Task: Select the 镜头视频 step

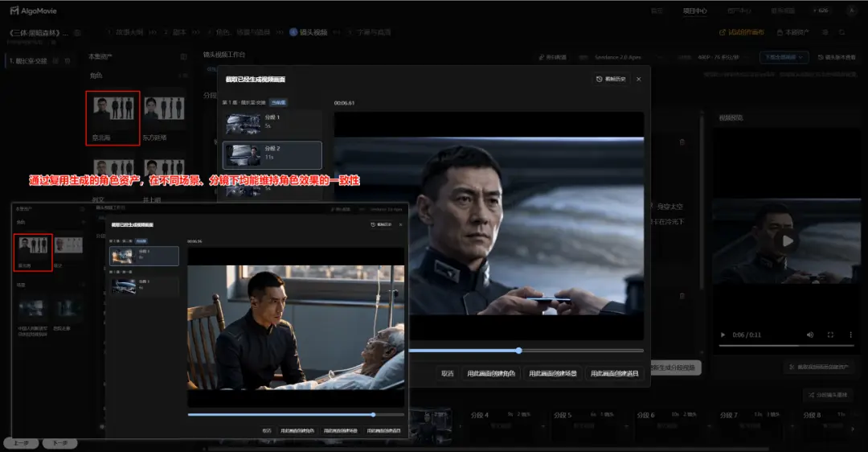Action: (309, 32)
